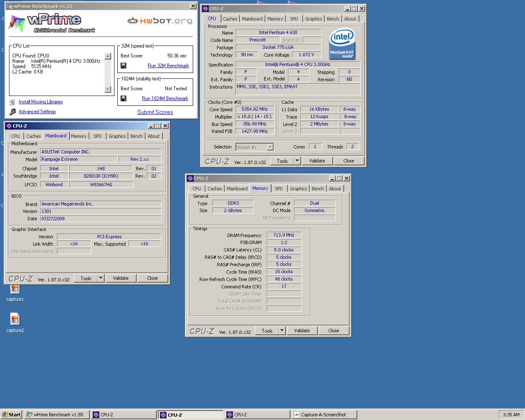Click the HWBOT.org logo
The image size is (525, 420).
tap(160, 21)
